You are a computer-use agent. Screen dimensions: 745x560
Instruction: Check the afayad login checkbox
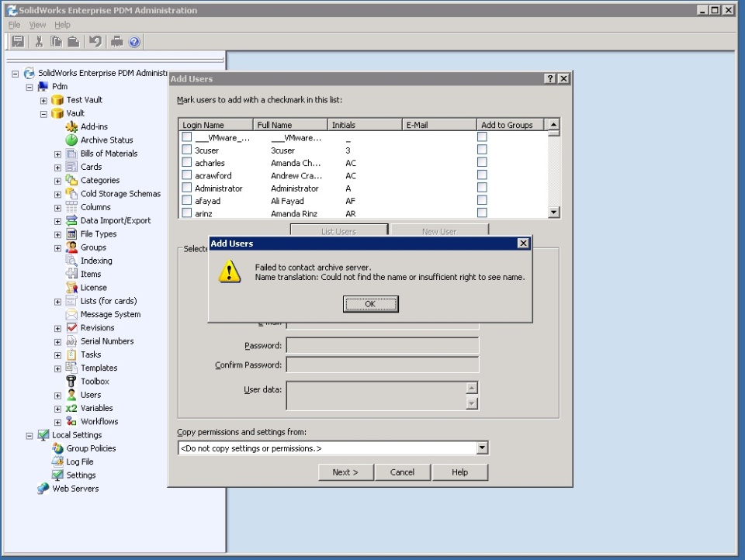(x=187, y=200)
